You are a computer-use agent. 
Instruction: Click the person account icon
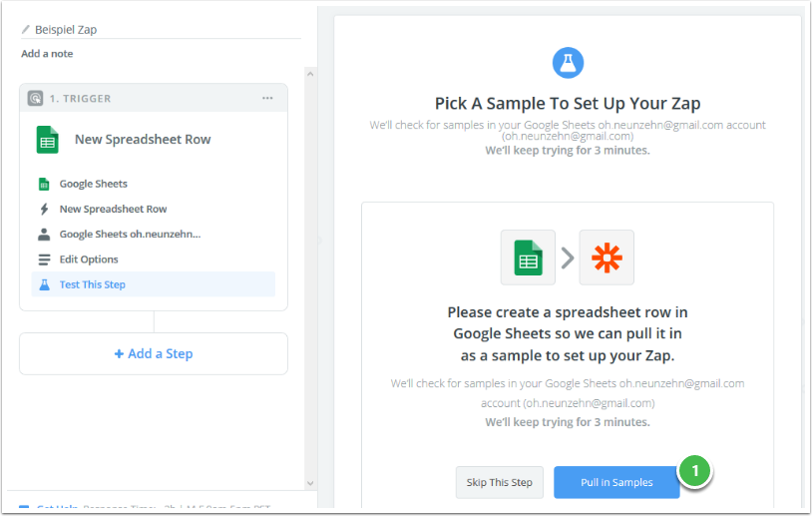[44, 235]
